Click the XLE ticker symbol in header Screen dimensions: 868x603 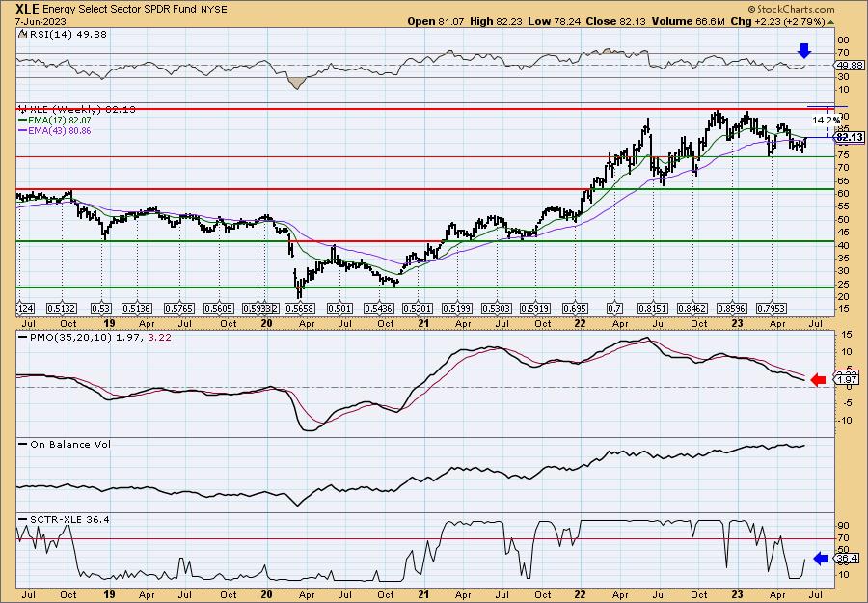[x=29, y=9]
